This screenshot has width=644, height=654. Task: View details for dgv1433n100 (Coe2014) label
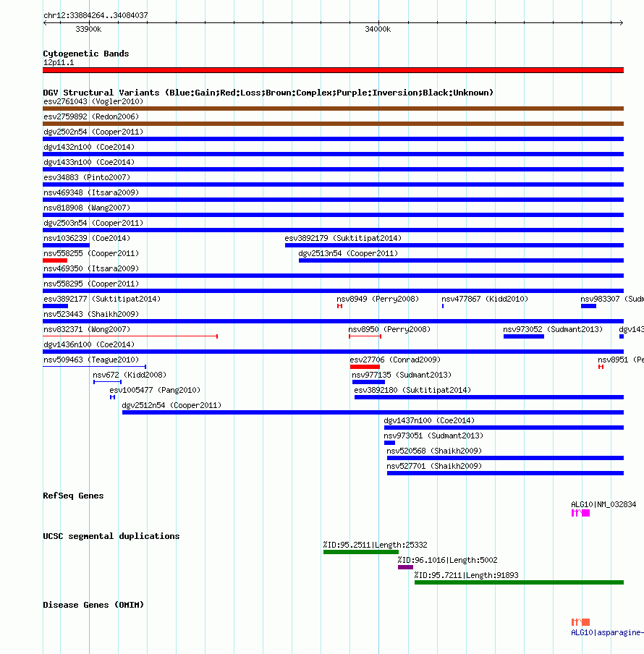coord(89,162)
